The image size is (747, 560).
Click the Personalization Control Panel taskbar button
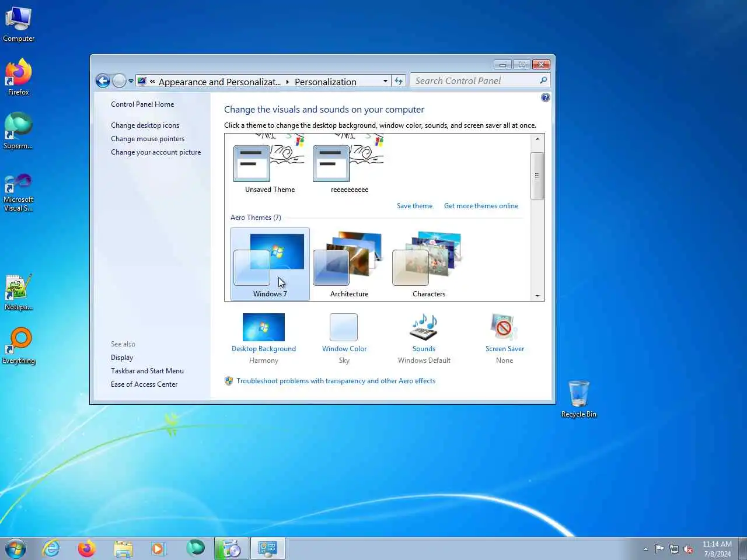click(x=267, y=548)
